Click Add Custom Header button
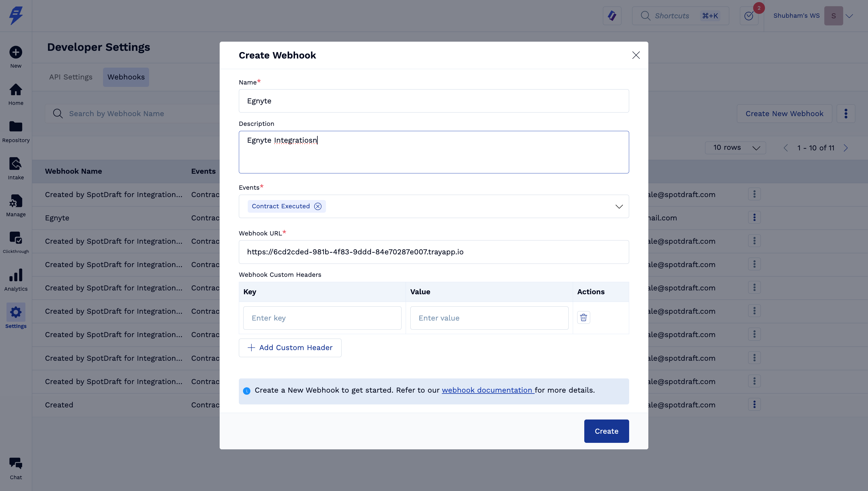This screenshot has width=868, height=491. pyautogui.click(x=290, y=348)
